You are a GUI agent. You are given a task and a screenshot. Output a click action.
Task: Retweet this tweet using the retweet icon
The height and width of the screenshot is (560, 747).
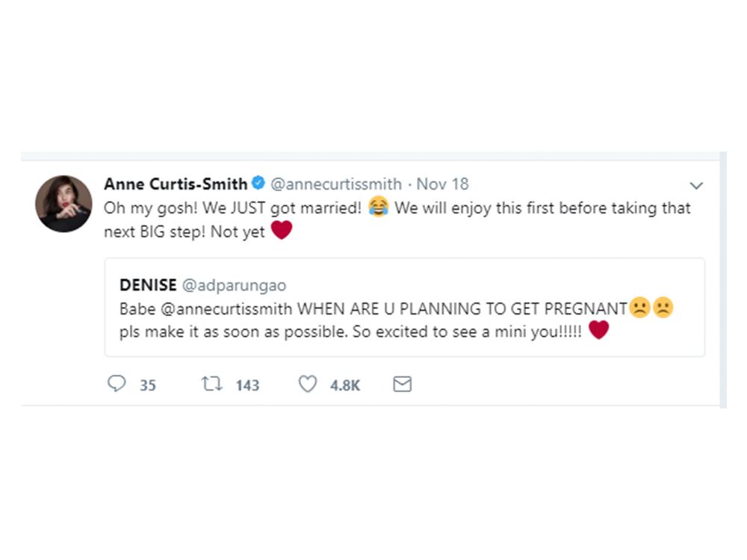pos(211,384)
